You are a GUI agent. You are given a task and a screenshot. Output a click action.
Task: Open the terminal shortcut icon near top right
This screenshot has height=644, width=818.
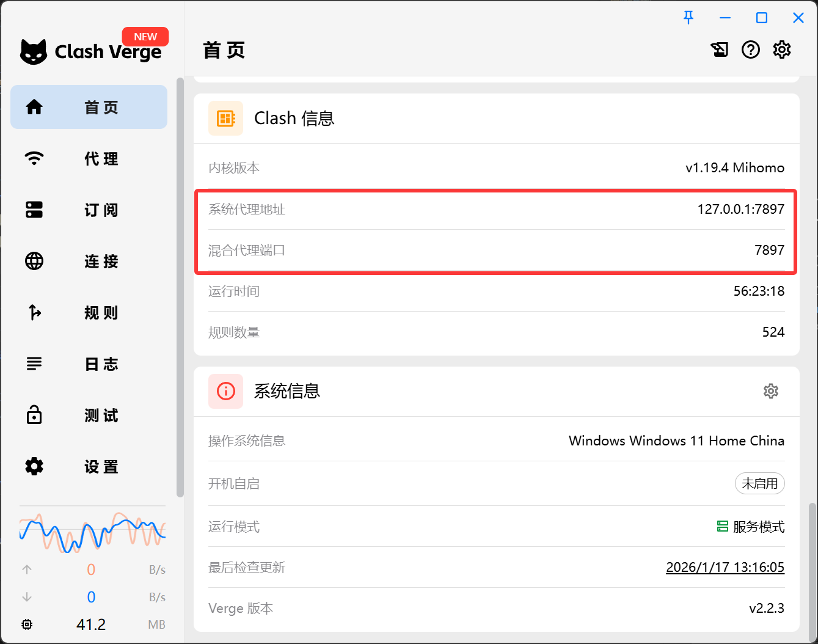[x=720, y=49]
